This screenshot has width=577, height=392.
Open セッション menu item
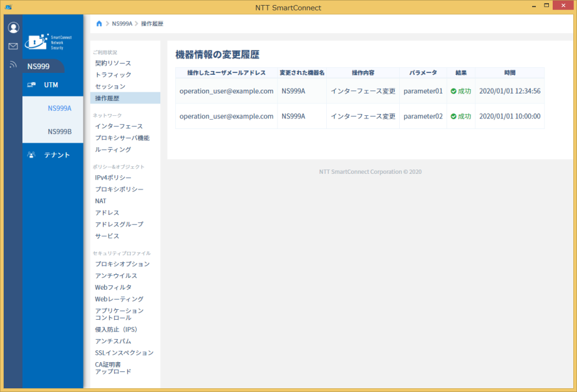(x=110, y=87)
